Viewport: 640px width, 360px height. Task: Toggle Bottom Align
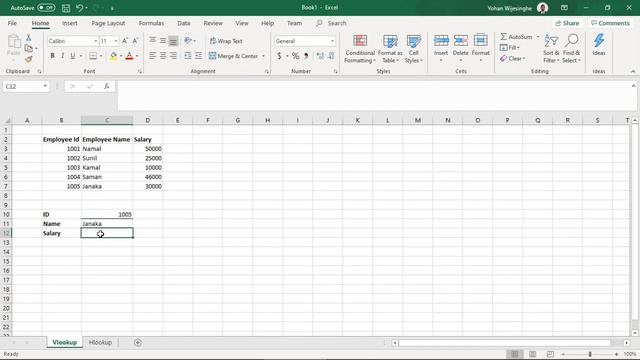pos(173,40)
